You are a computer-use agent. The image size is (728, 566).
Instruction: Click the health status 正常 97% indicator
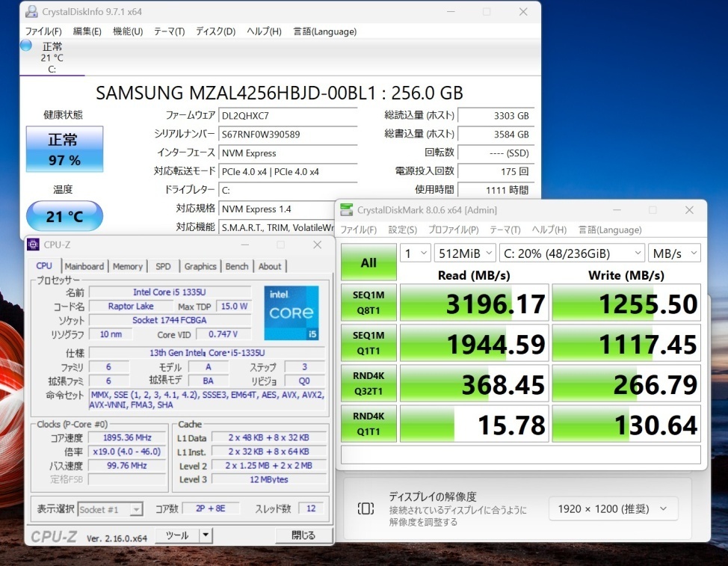pyautogui.click(x=64, y=149)
